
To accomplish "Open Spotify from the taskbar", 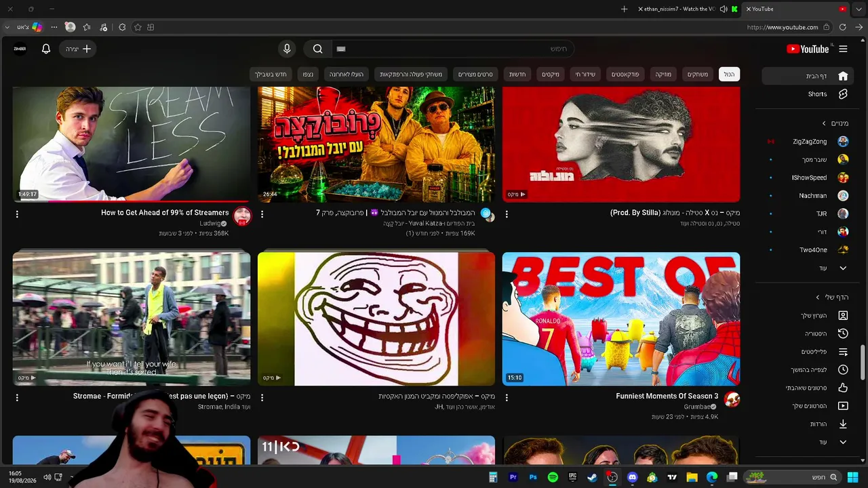I will coord(553,477).
